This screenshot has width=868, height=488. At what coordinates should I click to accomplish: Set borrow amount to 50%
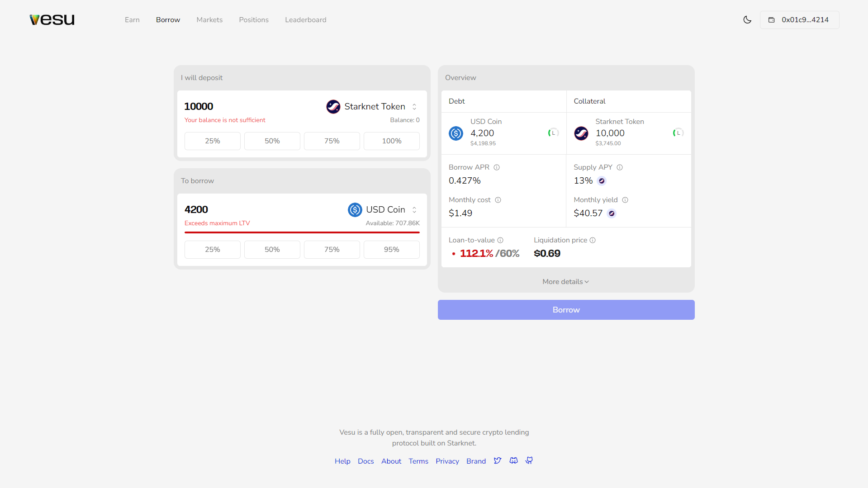click(272, 250)
